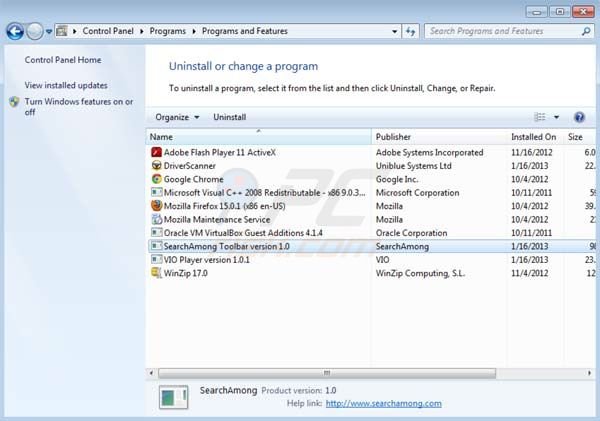600x421 pixels.
Task: Click the WinZip 17.0 icon
Action: click(x=156, y=272)
